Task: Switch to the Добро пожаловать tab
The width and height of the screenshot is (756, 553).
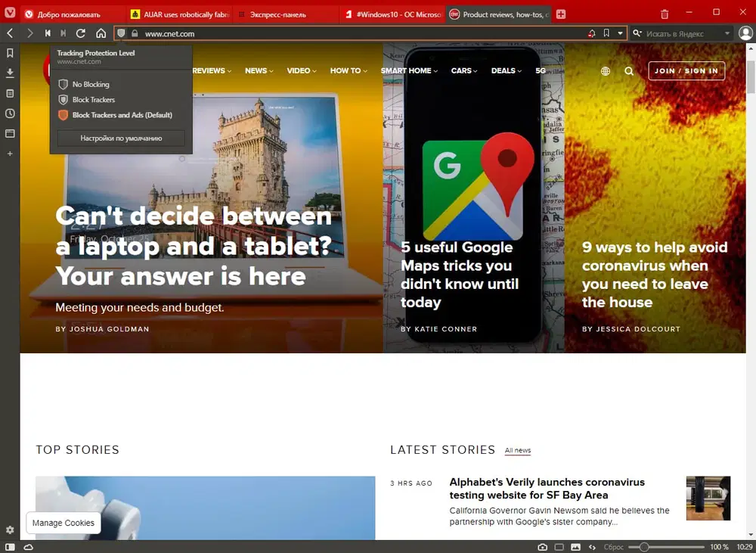Action: [73, 14]
